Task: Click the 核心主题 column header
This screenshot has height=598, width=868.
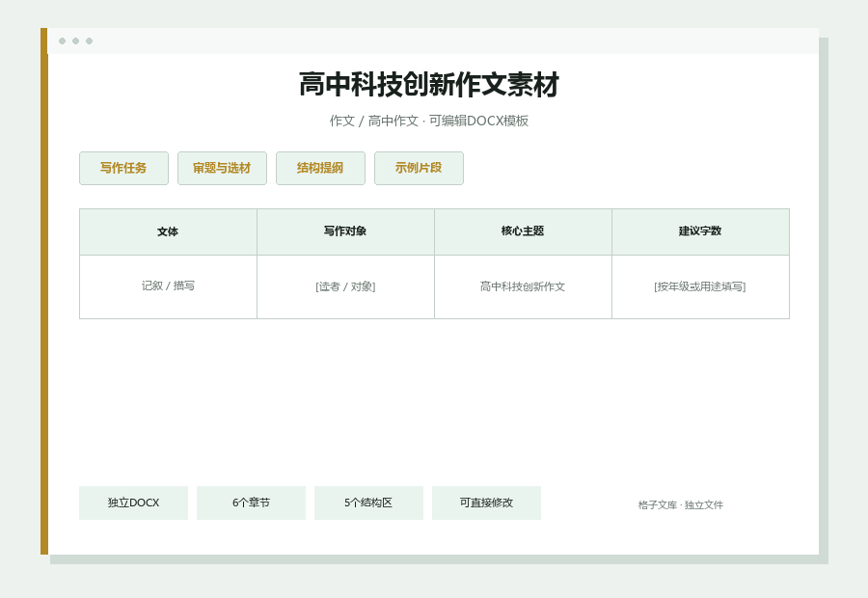Action: [x=523, y=232]
